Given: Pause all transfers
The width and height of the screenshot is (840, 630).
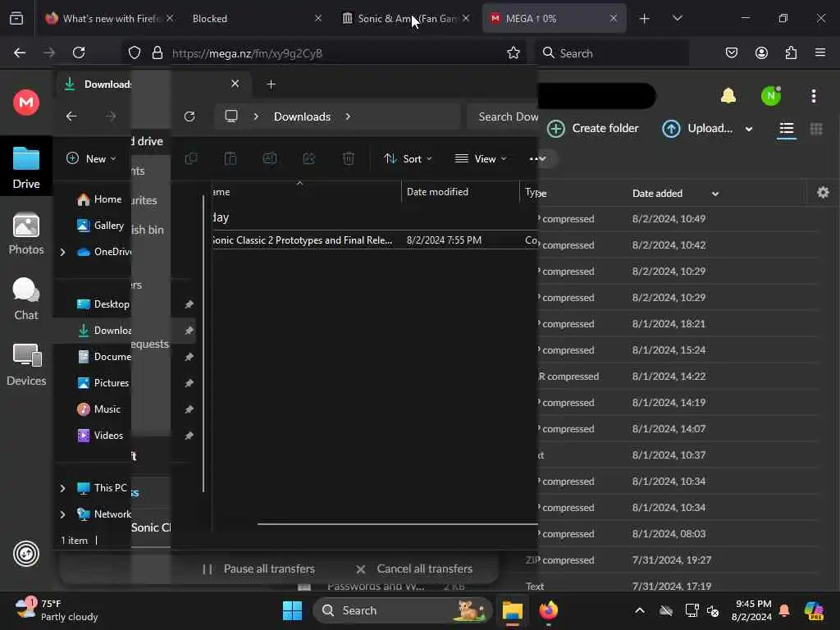Looking at the screenshot, I should pos(258,569).
